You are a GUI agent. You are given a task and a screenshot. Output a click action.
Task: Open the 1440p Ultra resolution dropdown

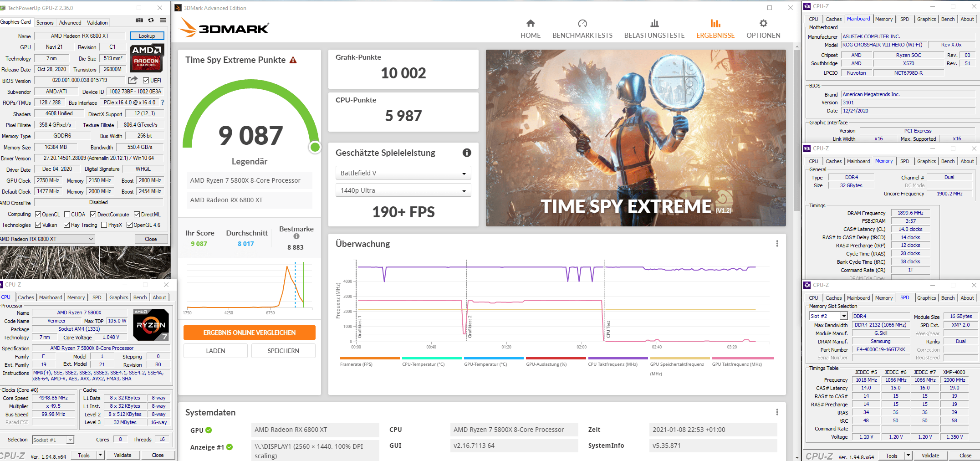[x=403, y=190]
